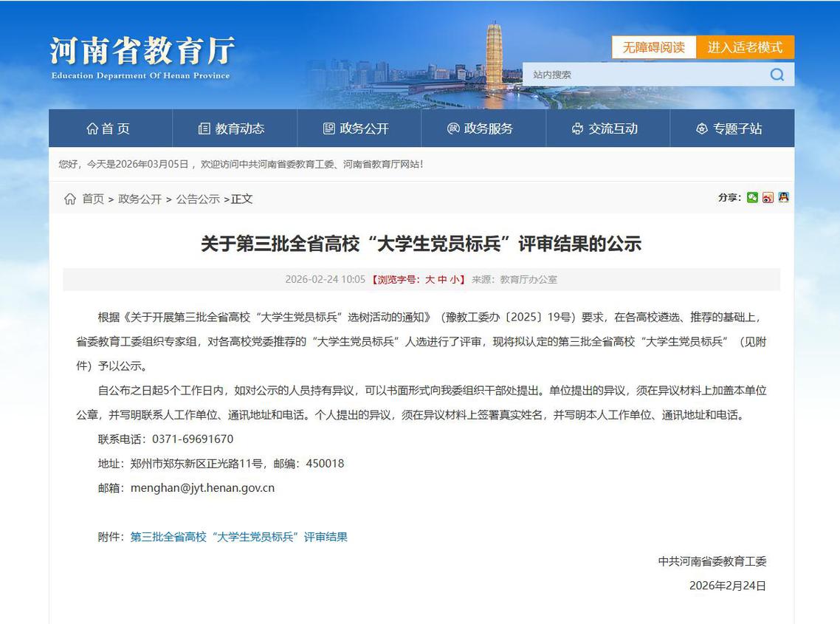The width and height of the screenshot is (840, 624).
Task: Set browsing font size to 大
Action: [x=429, y=280]
